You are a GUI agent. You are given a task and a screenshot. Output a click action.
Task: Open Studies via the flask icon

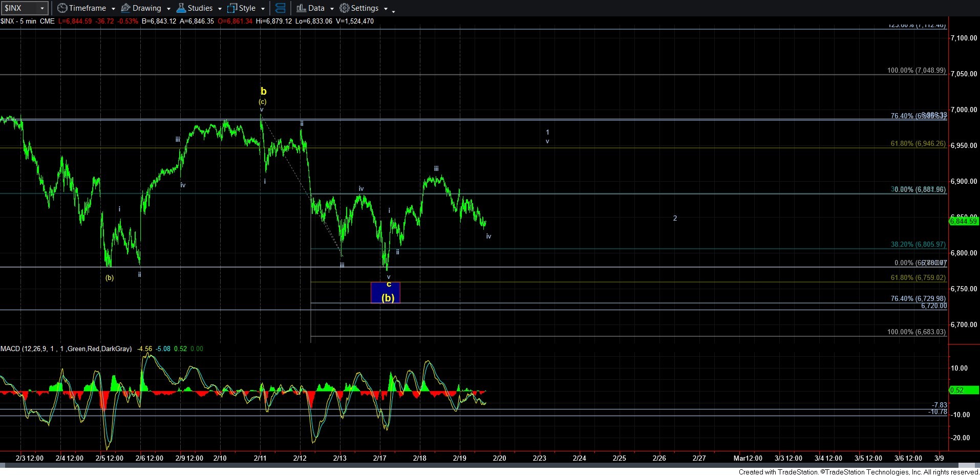coord(181,8)
